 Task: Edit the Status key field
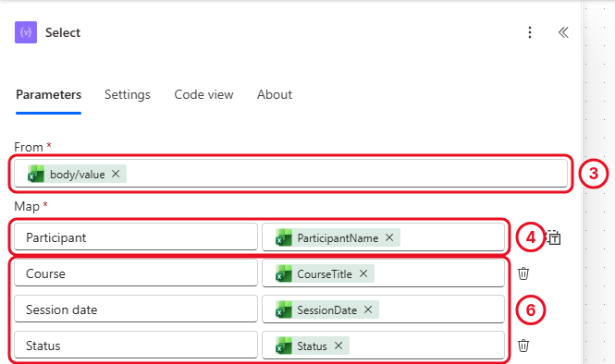(x=136, y=346)
